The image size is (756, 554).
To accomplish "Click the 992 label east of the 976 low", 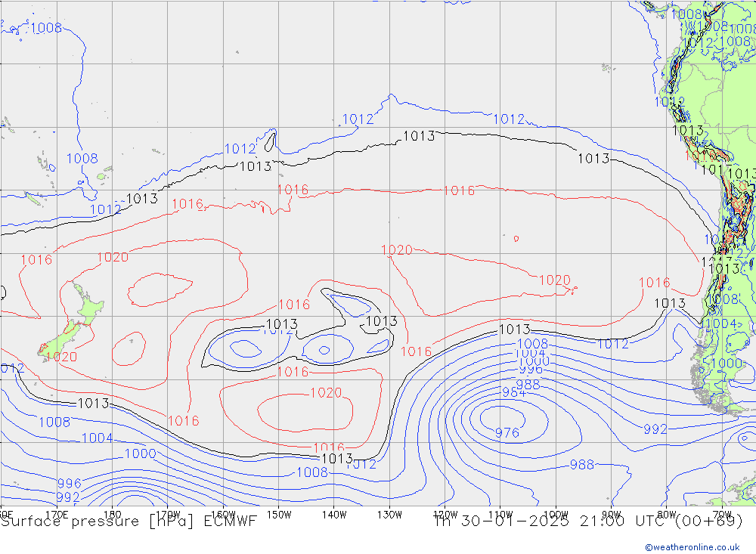I will (655, 429).
